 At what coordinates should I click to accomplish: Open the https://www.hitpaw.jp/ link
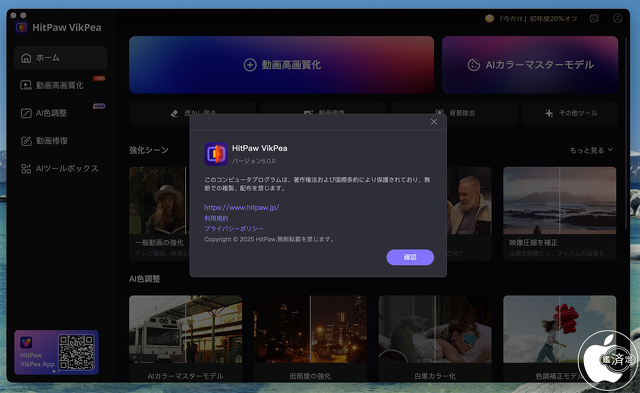[242, 207]
